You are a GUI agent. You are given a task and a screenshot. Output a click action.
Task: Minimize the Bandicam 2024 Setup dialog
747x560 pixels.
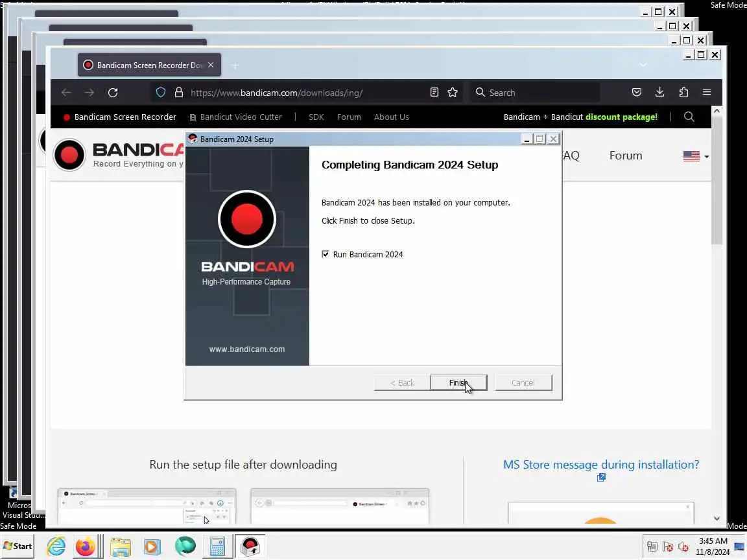click(x=527, y=139)
